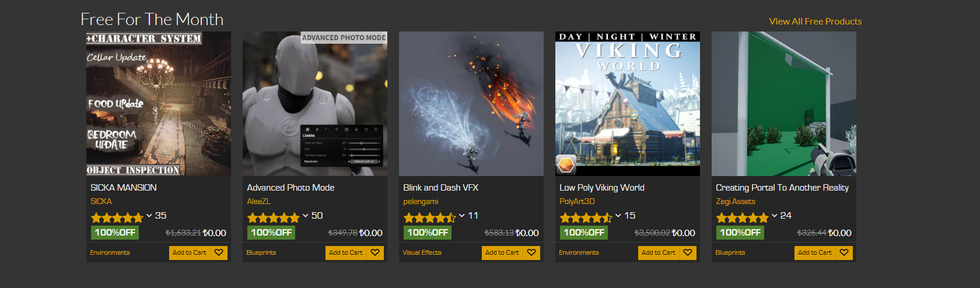Add Creating Portal To Another Reality to cart
Screen dimensions: 980x288
coord(815,252)
